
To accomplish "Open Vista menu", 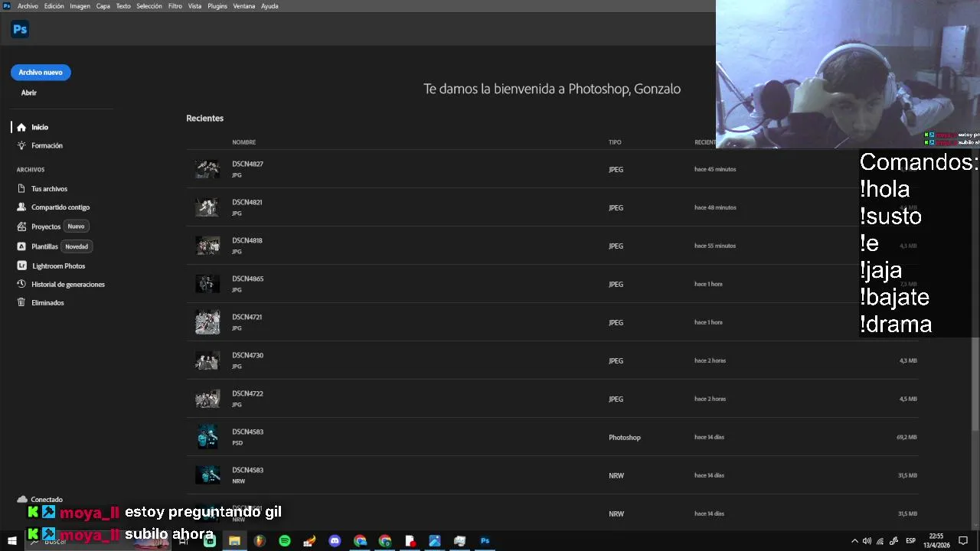I will (x=195, y=6).
